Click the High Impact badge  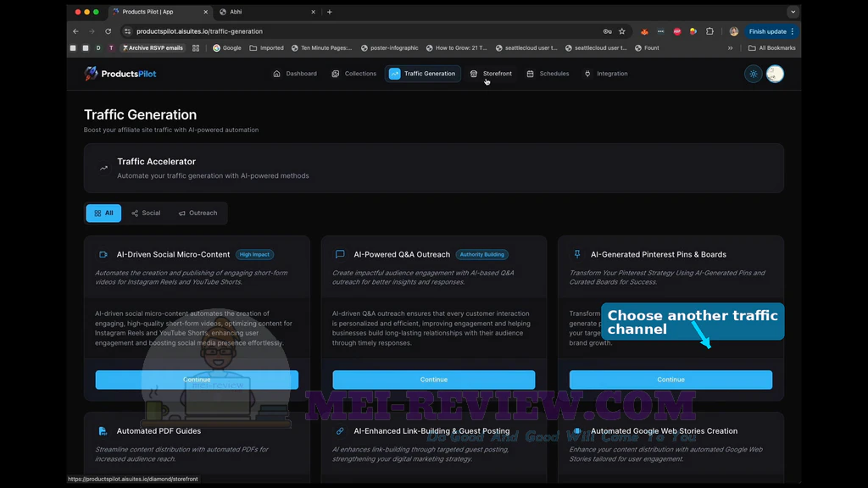point(254,254)
